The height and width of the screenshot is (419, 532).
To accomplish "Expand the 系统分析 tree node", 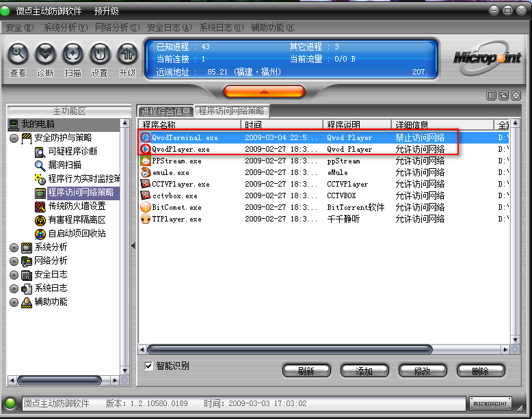I will [14, 247].
